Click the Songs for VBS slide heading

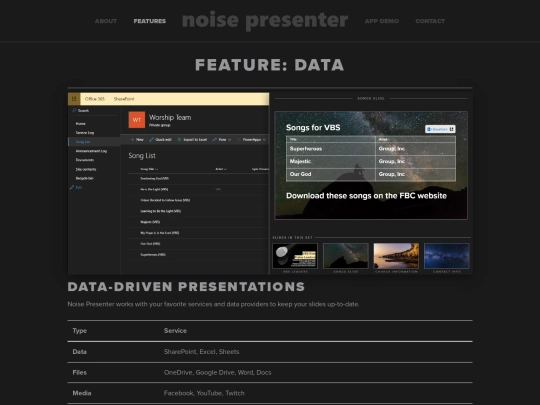[313, 128]
